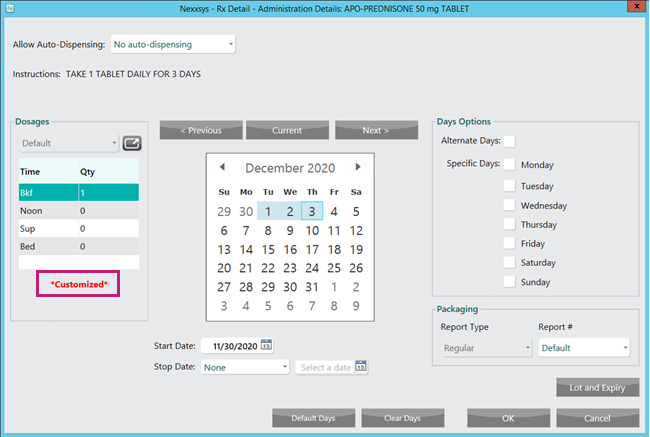Open the Report # Default dropdown
Screen dimensions: 650x437
584,348
